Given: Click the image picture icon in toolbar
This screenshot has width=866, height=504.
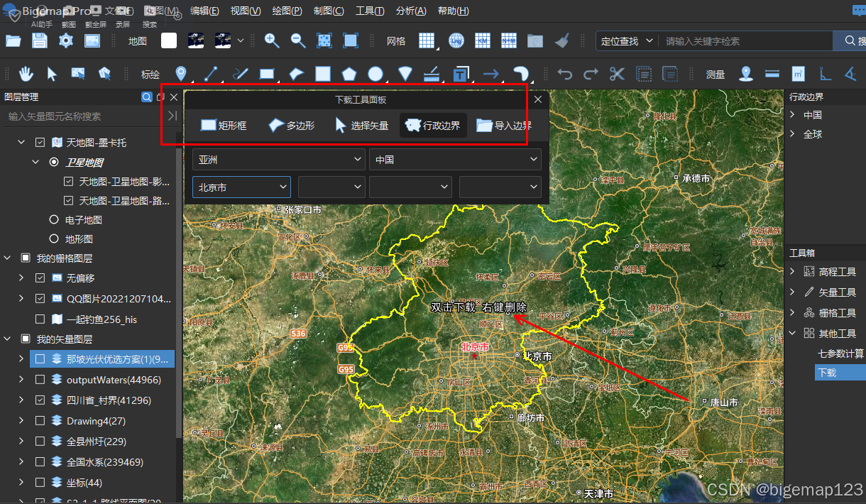Looking at the screenshot, I should tap(92, 40).
